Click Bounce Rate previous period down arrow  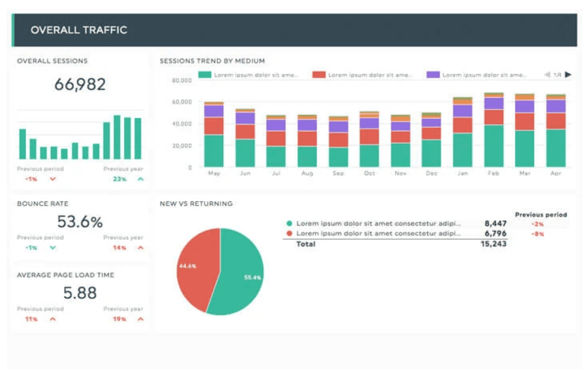(53, 248)
